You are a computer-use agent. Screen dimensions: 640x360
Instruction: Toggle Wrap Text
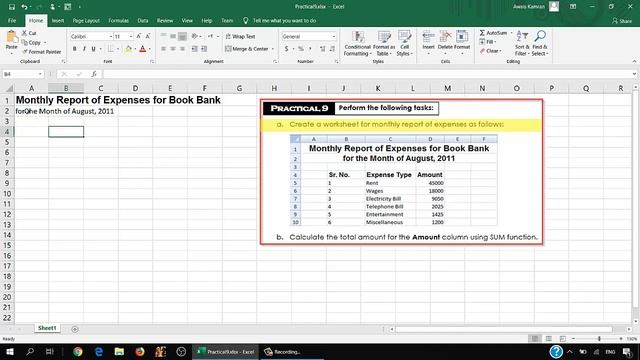(x=240, y=36)
